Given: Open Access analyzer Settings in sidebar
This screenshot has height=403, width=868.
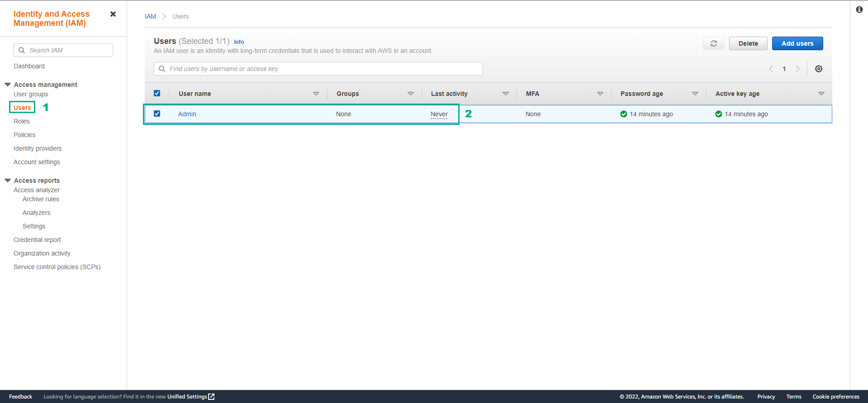Looking at the screenshot, I should [x=34, y=226].
